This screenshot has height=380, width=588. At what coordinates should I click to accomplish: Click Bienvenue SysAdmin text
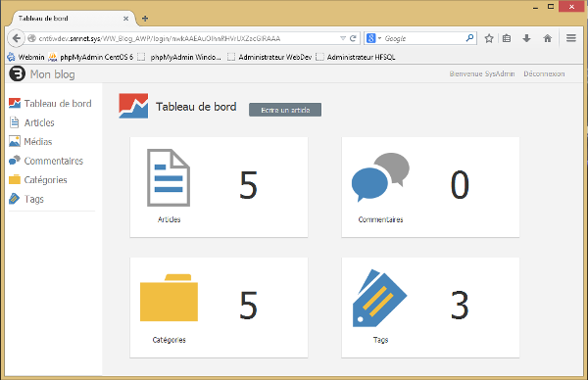[482, 73]
